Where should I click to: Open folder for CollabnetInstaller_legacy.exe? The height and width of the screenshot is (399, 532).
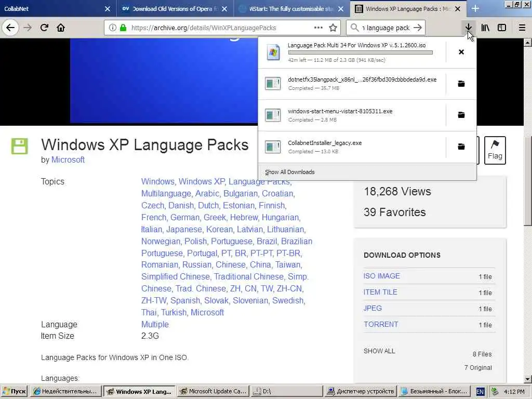coord(461,147)
